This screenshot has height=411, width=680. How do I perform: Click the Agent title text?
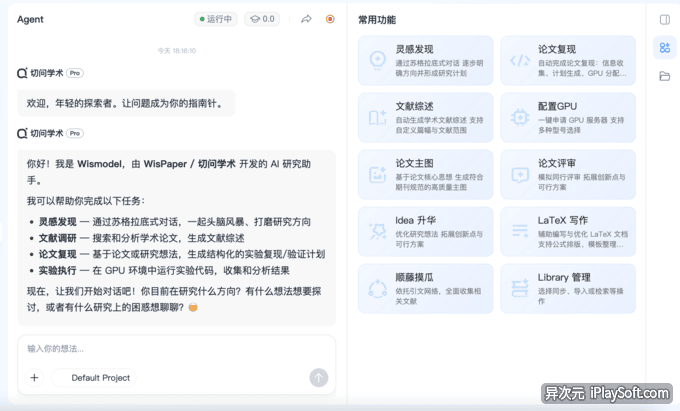coord(30,20)
